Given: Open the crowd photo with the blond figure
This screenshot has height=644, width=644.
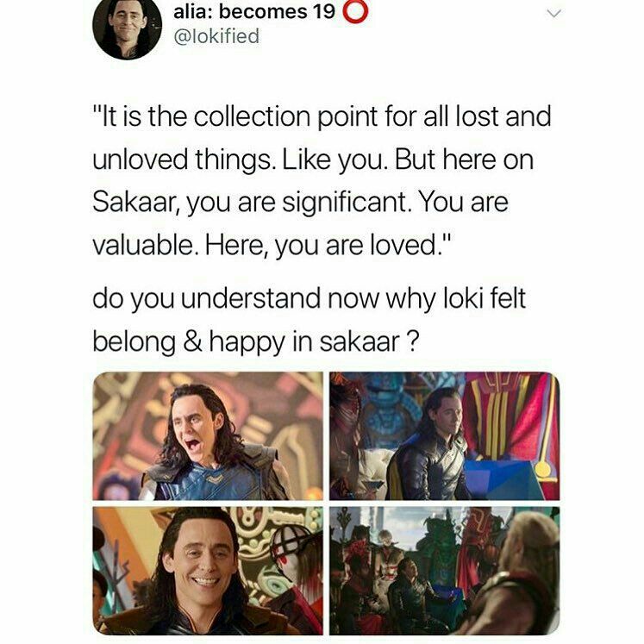Looking at the screenshot, I should [444, 571].
